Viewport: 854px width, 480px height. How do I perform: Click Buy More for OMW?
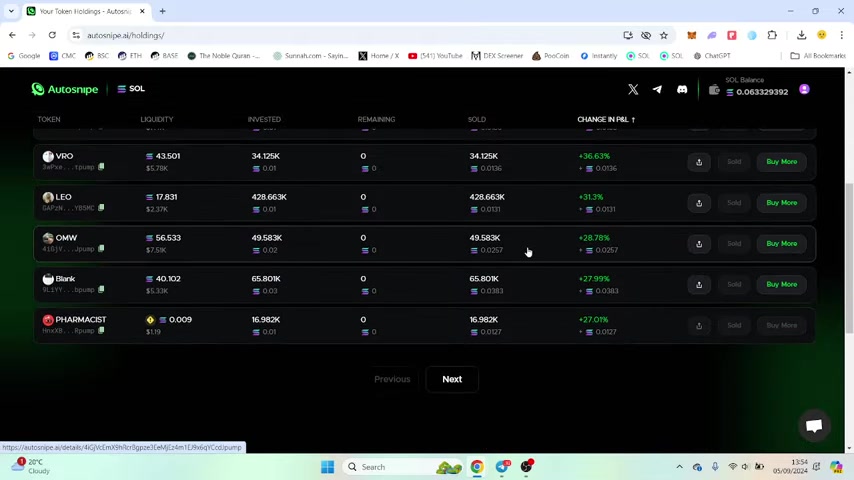pos(782,244)
